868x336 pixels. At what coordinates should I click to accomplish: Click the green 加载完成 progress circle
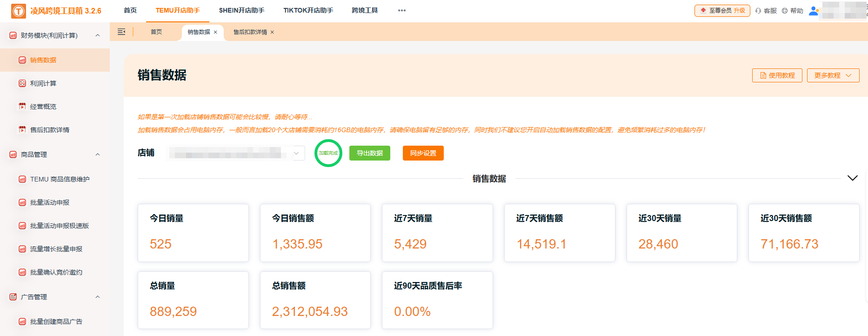(x=328, y=153)
